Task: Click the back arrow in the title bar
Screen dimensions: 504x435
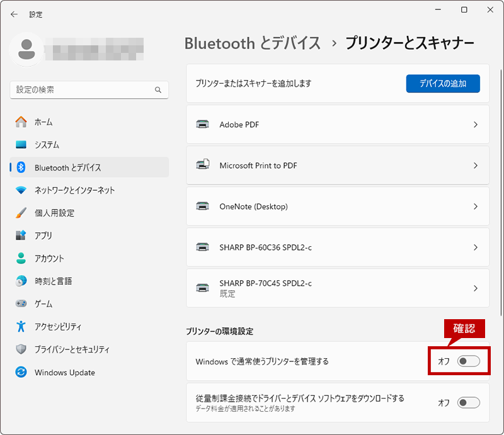Action: coord(14,14)
